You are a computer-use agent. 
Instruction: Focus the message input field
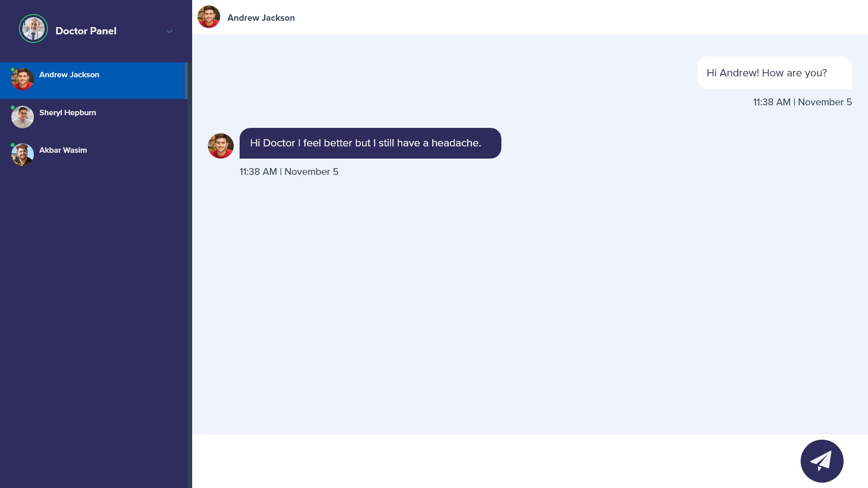[x=493, y=461]
